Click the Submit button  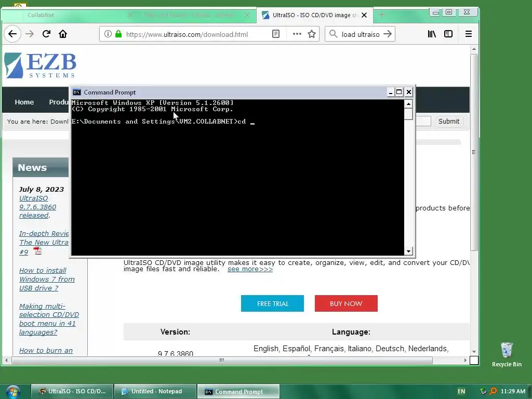click(448, 122)
